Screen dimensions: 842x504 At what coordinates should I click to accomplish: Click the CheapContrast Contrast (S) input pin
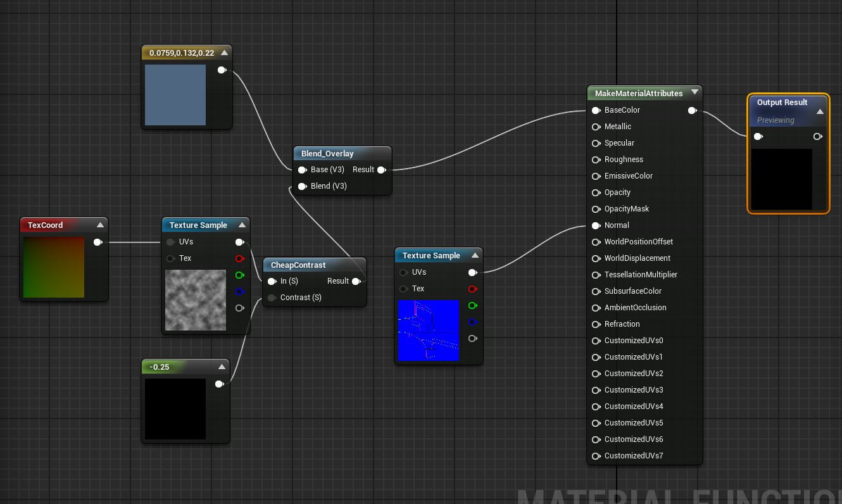coord(272,298)
